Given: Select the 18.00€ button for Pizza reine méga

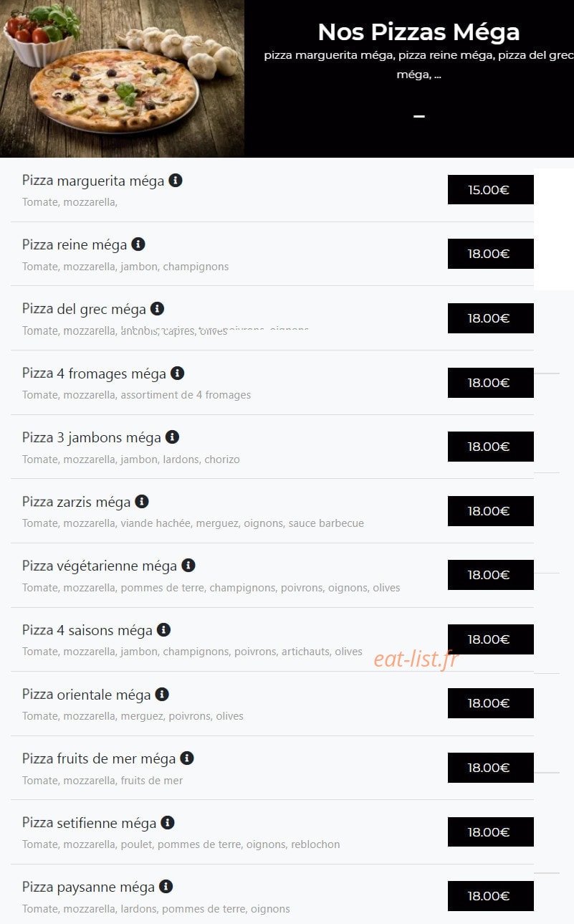Looking at the screenshot, I should click(x=491, y=254).
